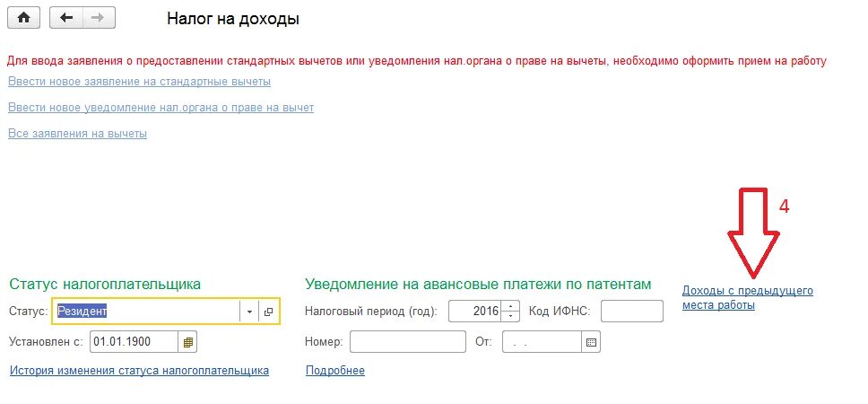Viewport: 868px width, 404px height.
Task: Open the calendar picker for Установлен с
Action: pos(187,342)
